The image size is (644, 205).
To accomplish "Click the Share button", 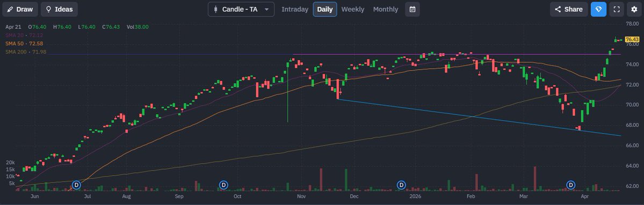I will 569,9.
